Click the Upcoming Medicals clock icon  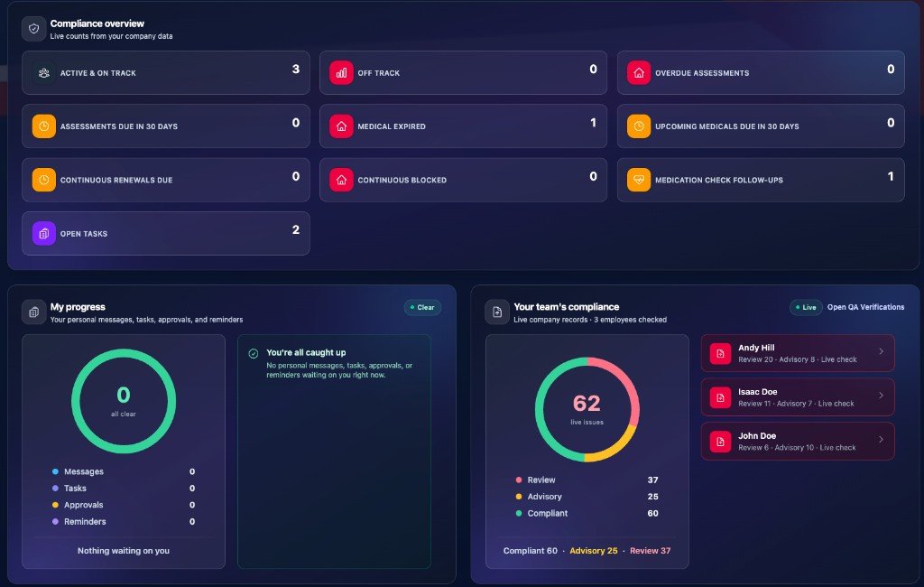(639, 126)
